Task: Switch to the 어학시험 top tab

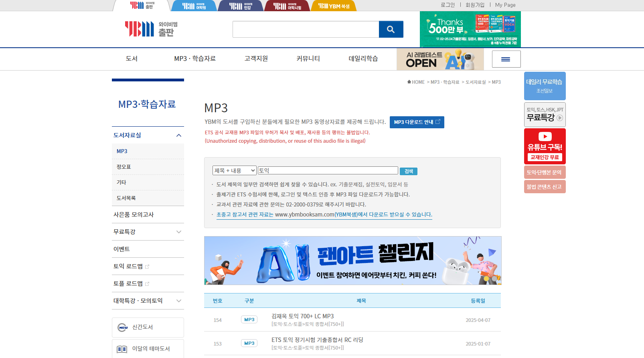Action: (x=287, y=6)
